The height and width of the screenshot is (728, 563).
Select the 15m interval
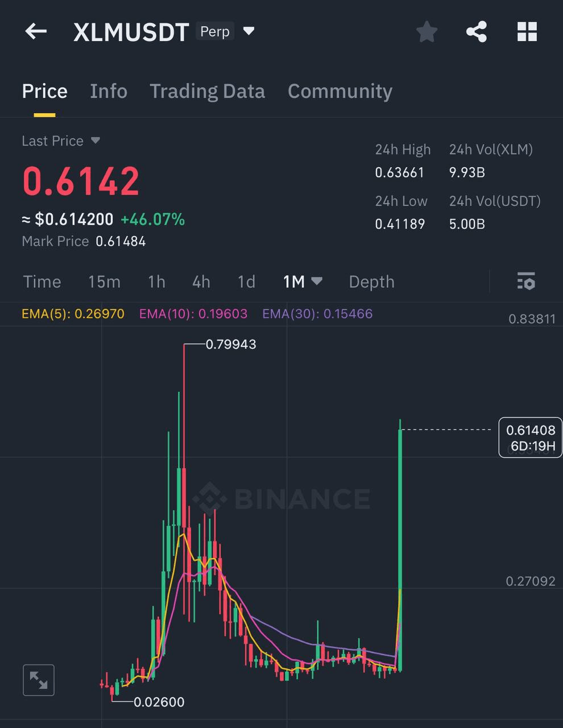(x=104, y=282)
